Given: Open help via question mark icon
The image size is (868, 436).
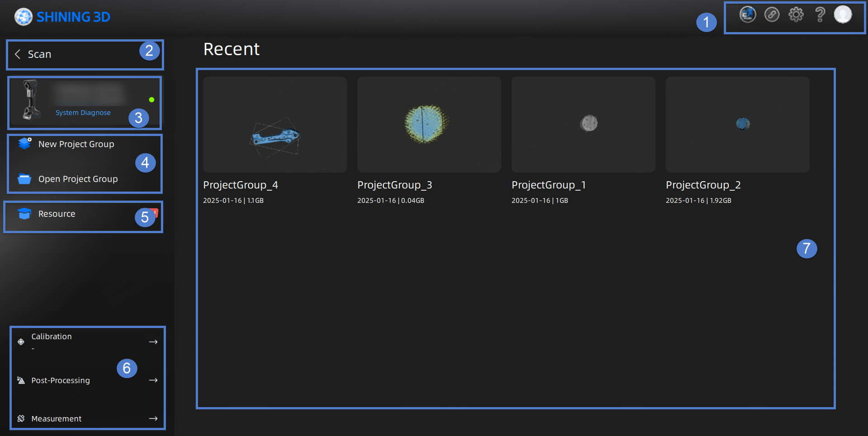Looking at the screenshot, I should click(820, 15).
